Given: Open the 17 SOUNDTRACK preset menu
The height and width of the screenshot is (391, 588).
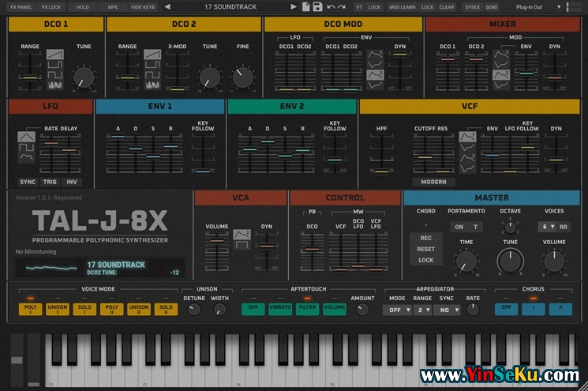Looking at the screenshot, I should pos(230,6).
